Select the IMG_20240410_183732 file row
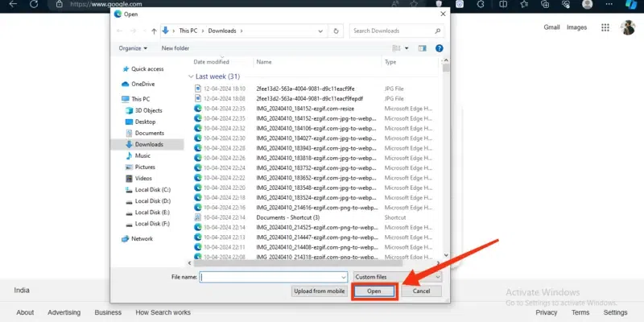 click(314, 168)
